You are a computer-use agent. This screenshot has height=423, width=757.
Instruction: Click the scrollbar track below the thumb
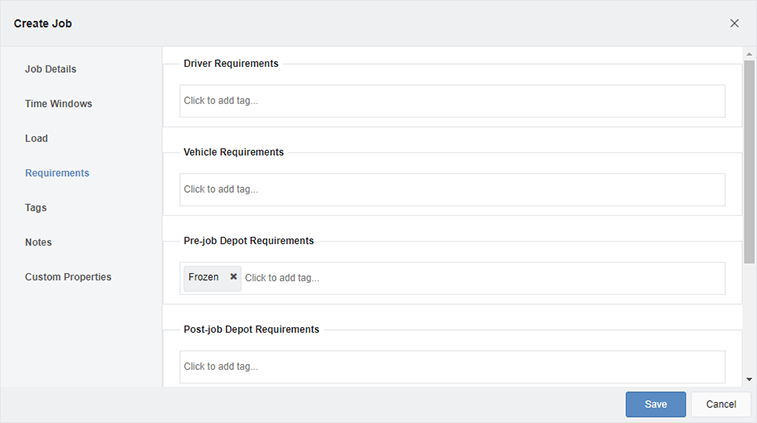tap(750, 320)
